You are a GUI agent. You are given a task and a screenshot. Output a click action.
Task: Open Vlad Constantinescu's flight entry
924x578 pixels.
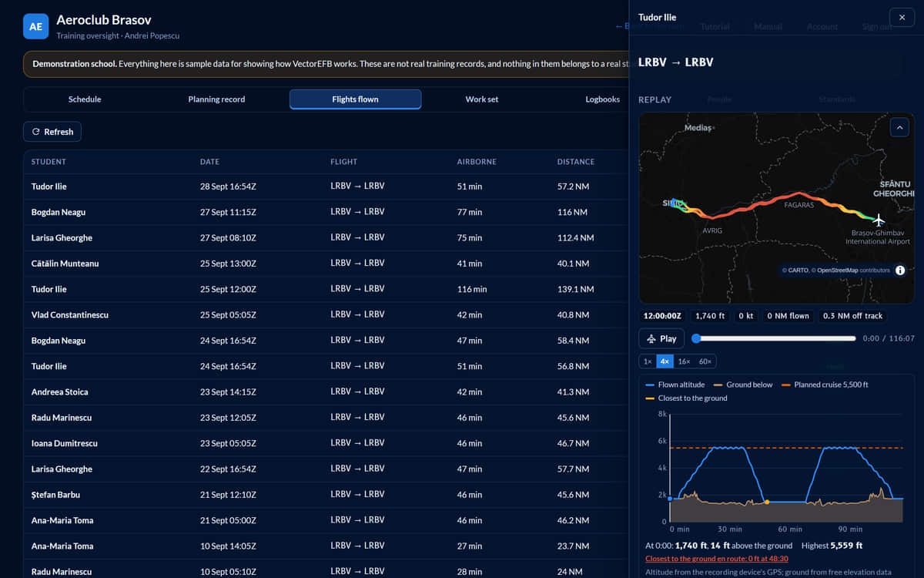326,315
